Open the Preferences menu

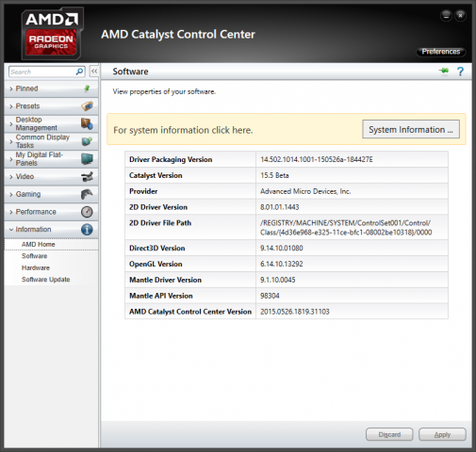coord(441,52)
